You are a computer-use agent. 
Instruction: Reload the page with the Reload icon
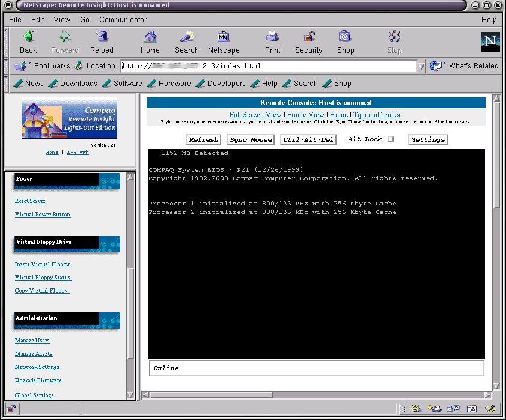coord(102,41)
